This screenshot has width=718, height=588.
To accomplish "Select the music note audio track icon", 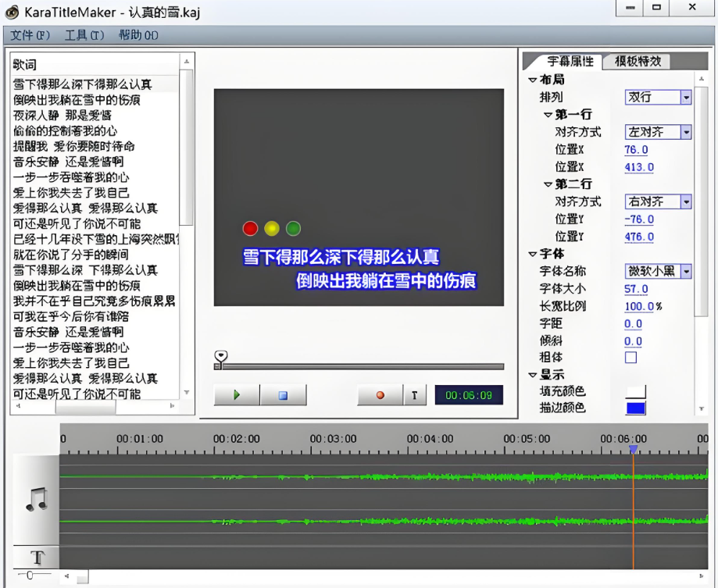I will (37, 499).
